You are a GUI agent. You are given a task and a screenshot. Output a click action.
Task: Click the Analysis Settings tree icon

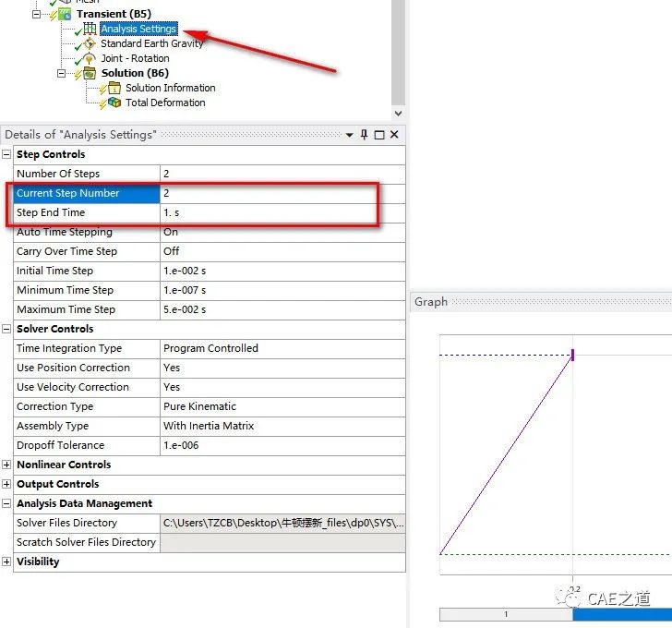coord(90,30)
